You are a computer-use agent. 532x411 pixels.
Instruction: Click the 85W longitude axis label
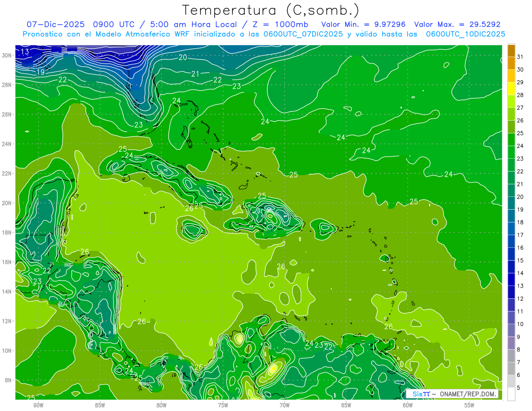tap(100, 405)
